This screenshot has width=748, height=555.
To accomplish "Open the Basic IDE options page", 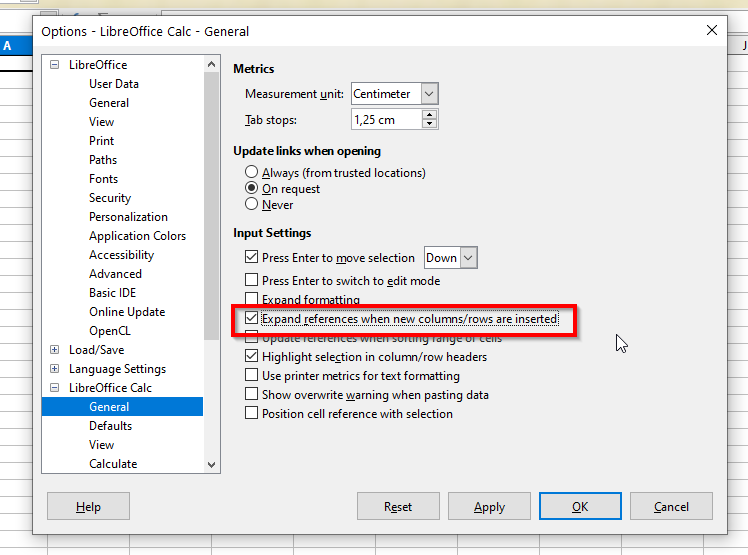I will point(112,293).
